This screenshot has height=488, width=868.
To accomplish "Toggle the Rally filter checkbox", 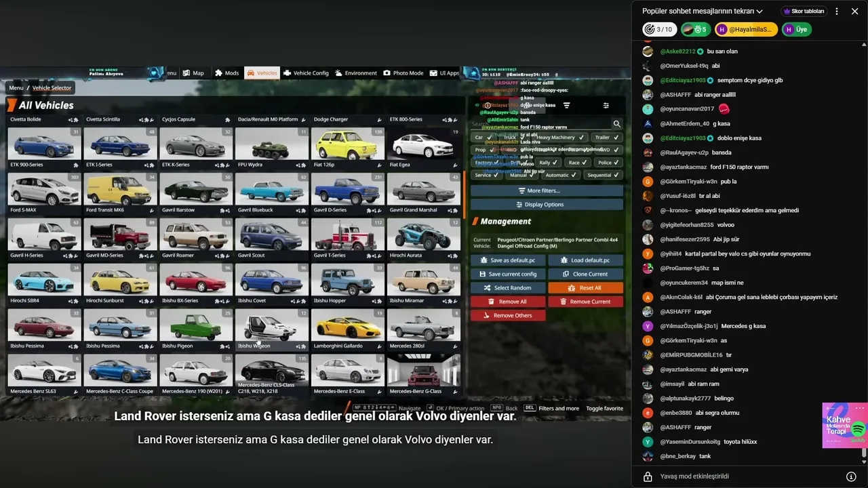I will tap(549, 163).
